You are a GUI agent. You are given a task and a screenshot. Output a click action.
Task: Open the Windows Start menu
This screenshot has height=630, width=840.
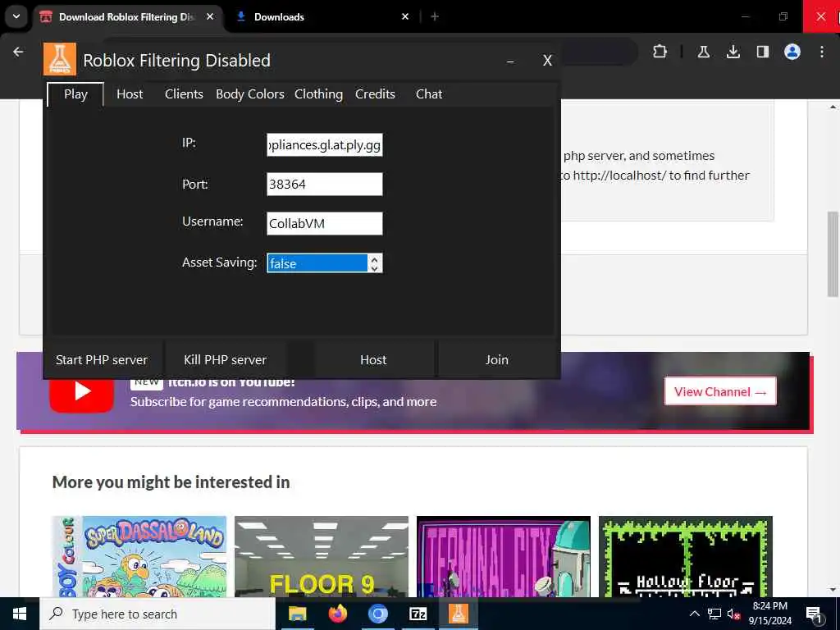[x=20, y=614]
